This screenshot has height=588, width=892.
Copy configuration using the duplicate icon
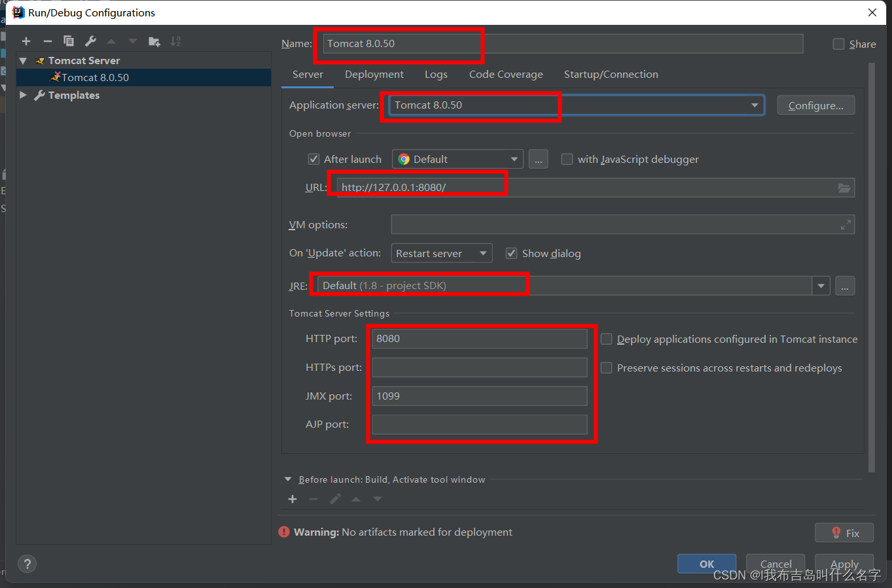pyautogui.click(x=69, y=41)
